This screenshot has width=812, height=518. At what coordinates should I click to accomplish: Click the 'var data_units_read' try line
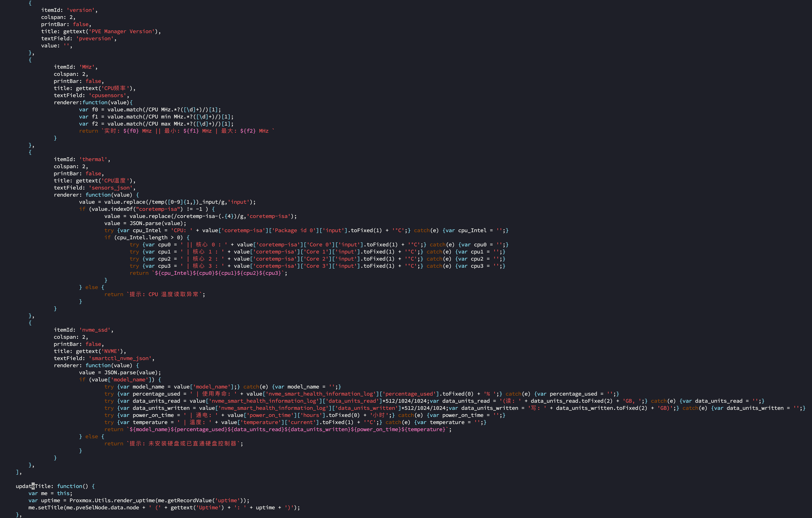pos(434,401)
